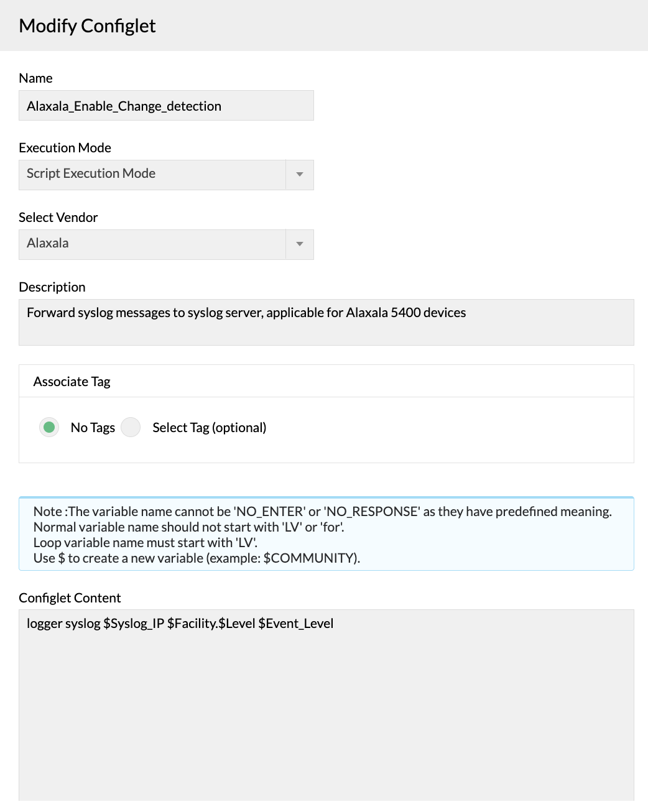Image resolution: width=648 pixels, height=812 pixels.
Task: Open the Execution Mode dropdown arrow
Action: pos(300,175)
